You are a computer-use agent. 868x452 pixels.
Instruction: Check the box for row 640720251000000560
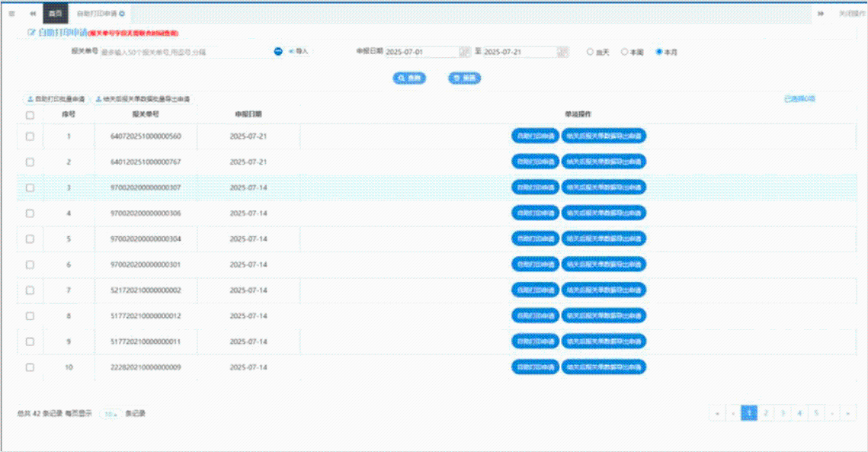30,136
